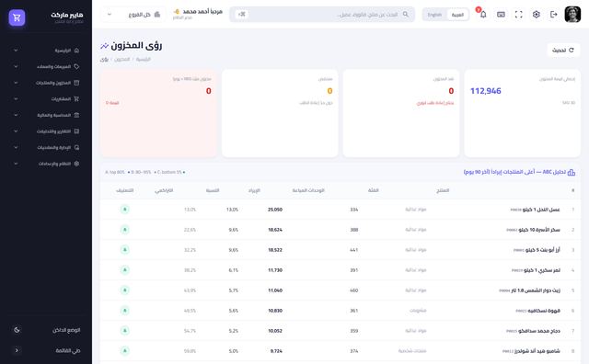Click the building icon beside كل الفروع
Screen dimensions: 589x364
157,15
